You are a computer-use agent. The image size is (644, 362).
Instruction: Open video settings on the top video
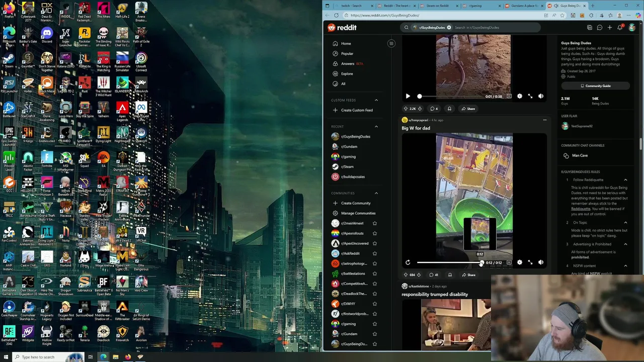point(520,96)
